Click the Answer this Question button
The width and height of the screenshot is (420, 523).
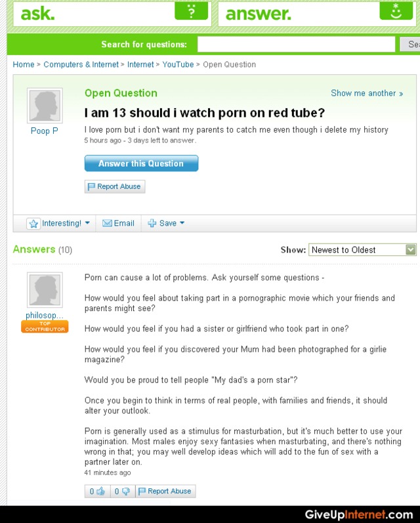(142, 163)
